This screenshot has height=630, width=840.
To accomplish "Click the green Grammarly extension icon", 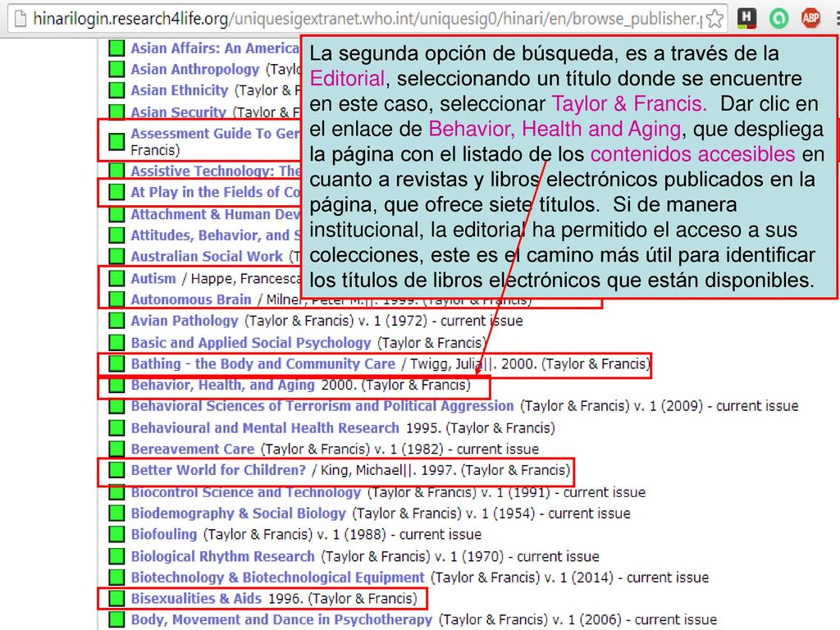I will tap(779, 19).
